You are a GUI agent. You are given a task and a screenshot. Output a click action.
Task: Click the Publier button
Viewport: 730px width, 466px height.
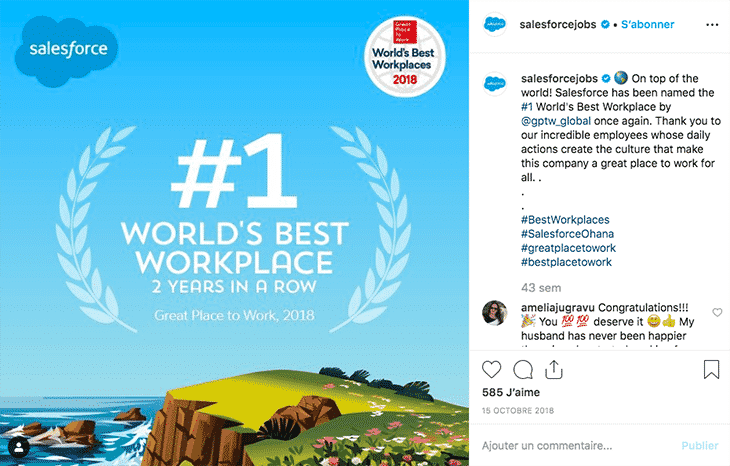point(700,446)
